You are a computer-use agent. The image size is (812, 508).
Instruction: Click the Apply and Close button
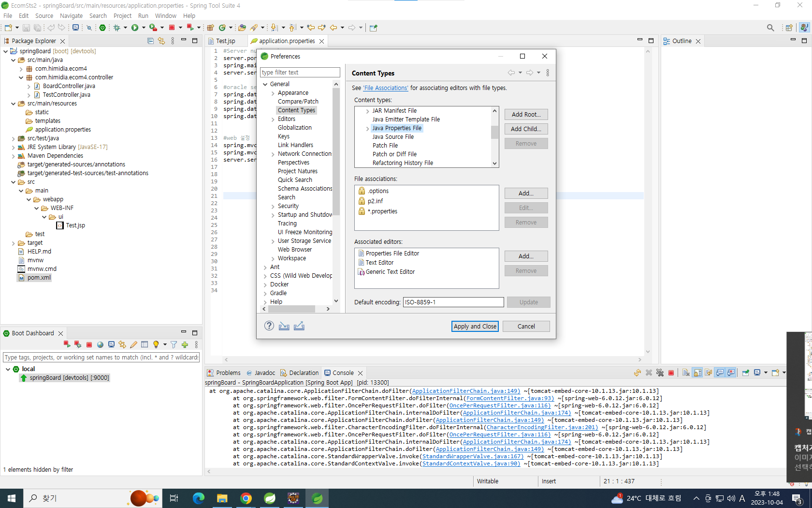[x=475, y=327]
